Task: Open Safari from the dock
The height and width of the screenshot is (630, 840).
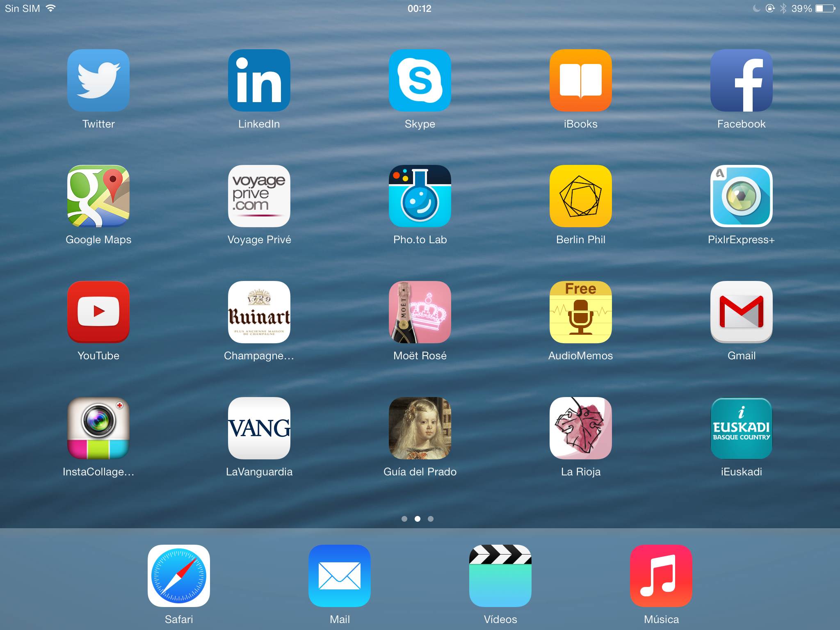Action: pos(179,576)
